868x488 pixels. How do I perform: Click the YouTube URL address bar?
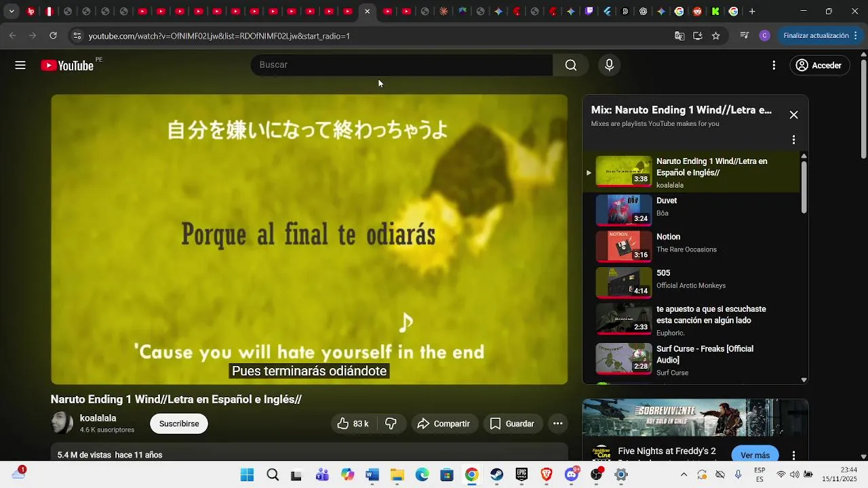pos(218,36)
